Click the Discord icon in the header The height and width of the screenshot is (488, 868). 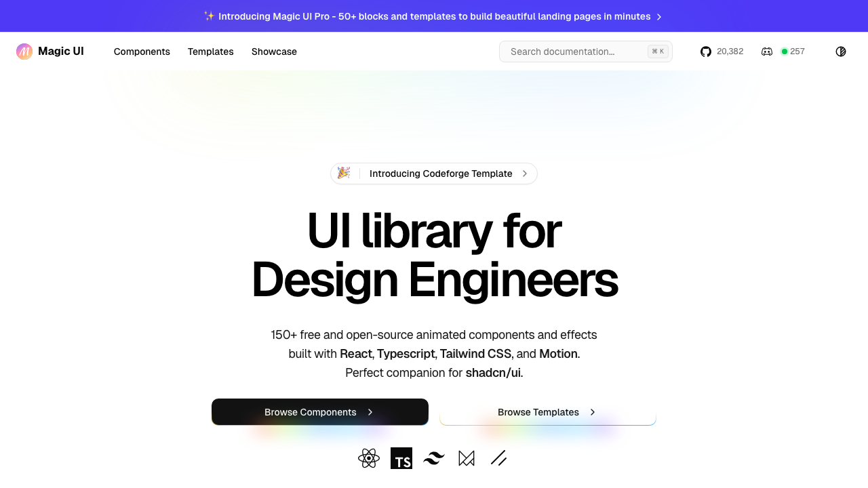[766, 52]
